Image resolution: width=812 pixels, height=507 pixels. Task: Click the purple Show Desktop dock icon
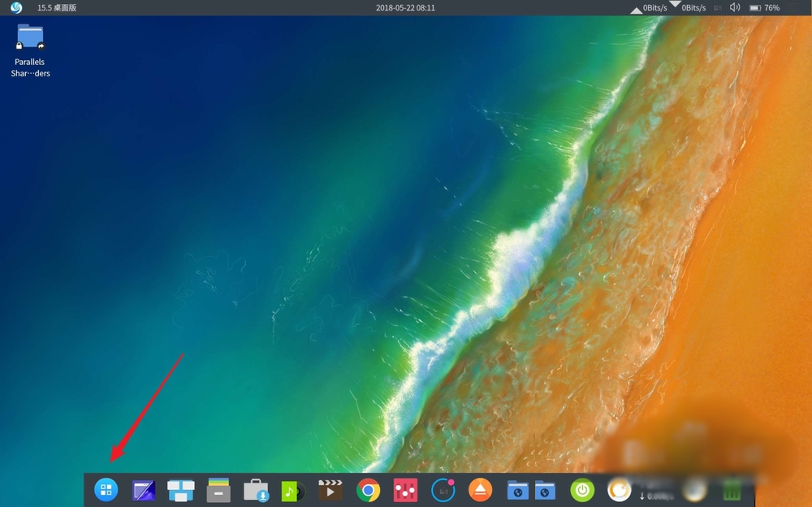point(144,490)
